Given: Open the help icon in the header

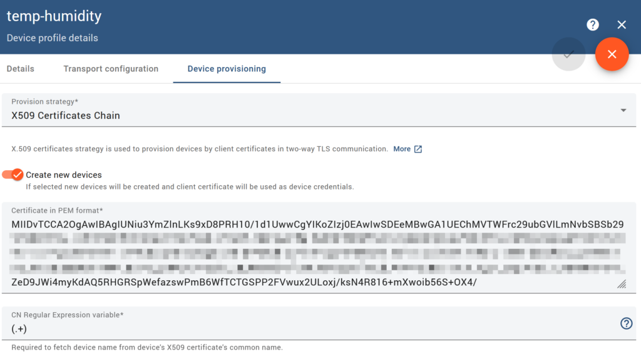Looking at the screenshot, I should 593,25.
